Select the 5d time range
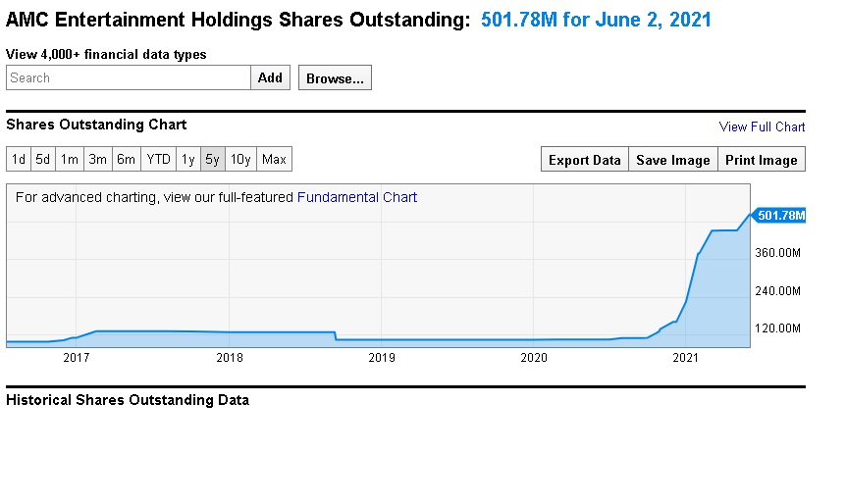 tap(43, 159)
